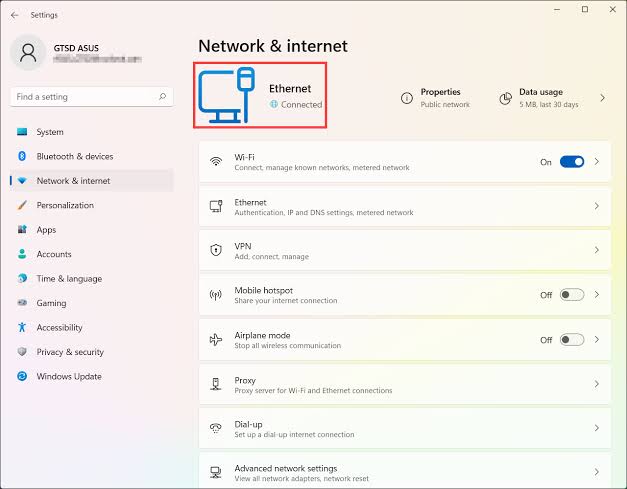Expand the Ethernet row chevron

pyautogui.click(x=597, y=206)
